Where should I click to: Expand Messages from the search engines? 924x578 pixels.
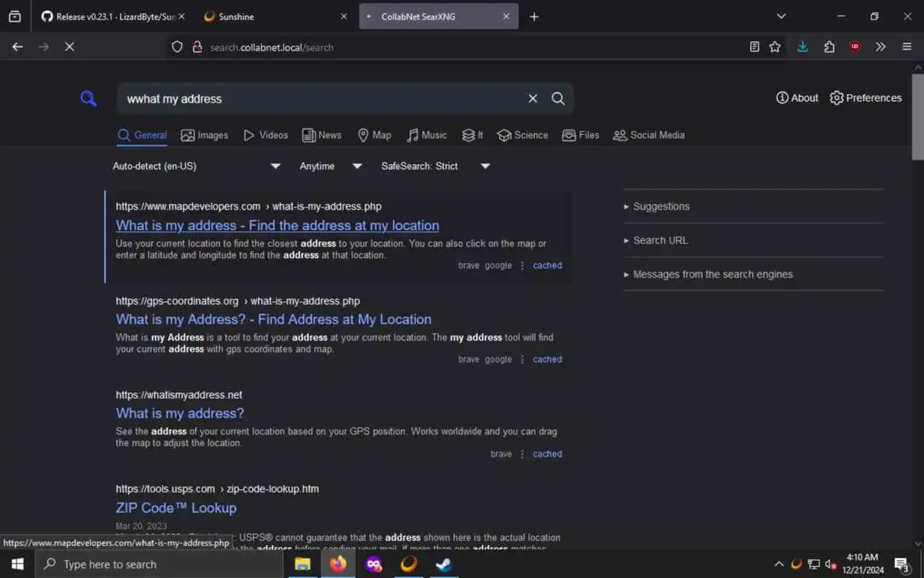tap(708, 275)
